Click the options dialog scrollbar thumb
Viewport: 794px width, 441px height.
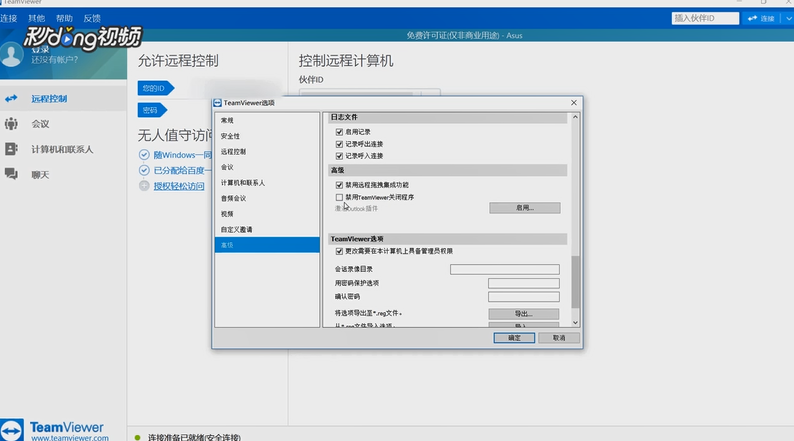(575, 282)
